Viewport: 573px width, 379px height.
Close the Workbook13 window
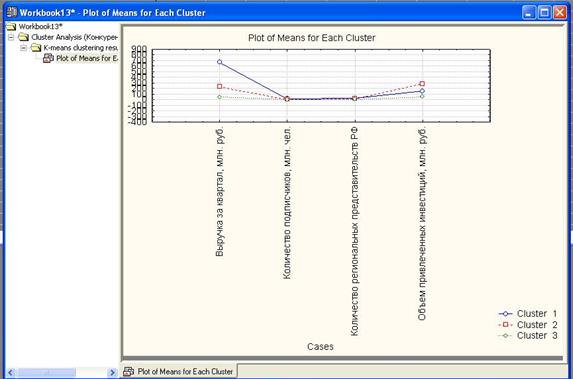[x=560, y=13]
